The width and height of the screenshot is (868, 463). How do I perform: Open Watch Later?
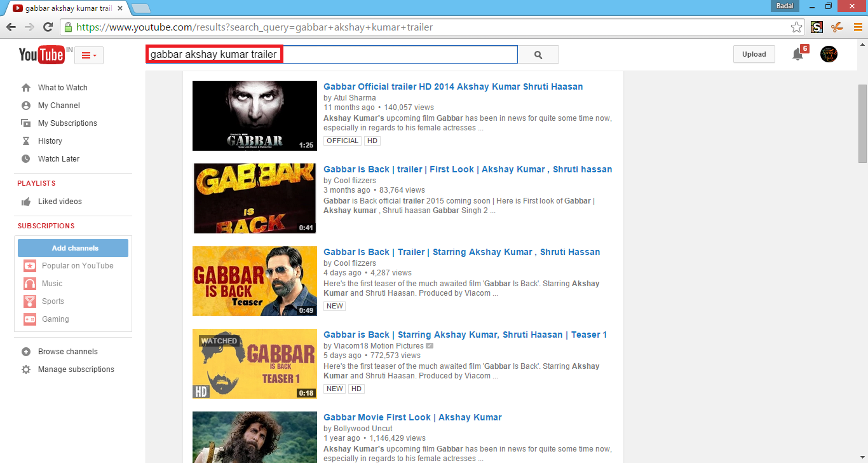[x=58, y=159]
